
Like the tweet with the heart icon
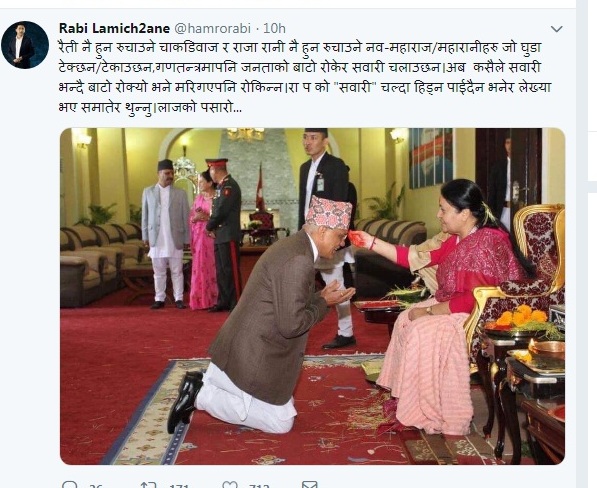coord(230,485)
